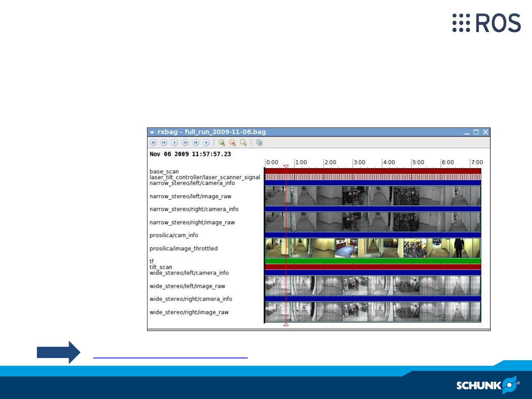Click the 4:00 time tick label
This screenshot has height=399, width=532.
(x=389, y=162)
